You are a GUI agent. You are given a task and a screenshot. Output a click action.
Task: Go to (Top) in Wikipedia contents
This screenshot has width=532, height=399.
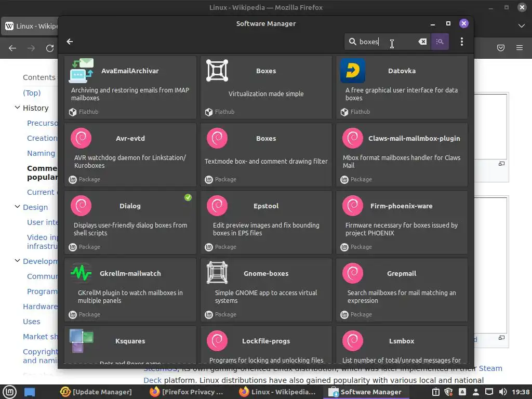(x=32, y=92)
